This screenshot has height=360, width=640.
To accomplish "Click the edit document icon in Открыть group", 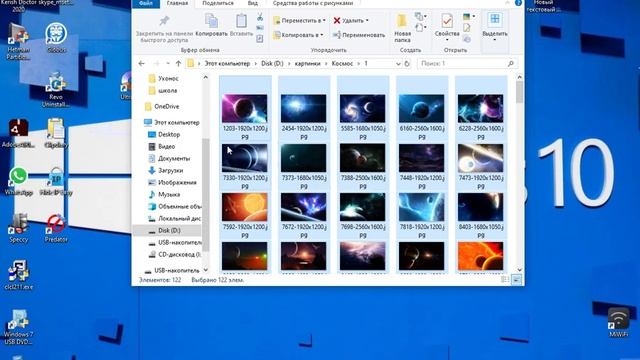I will [x=467, y=28].
